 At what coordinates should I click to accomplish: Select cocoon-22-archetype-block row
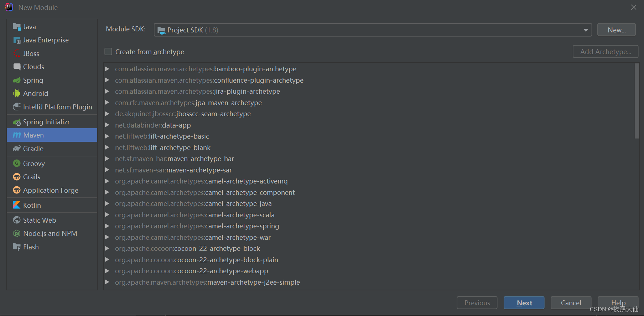[x=369, y=248]
